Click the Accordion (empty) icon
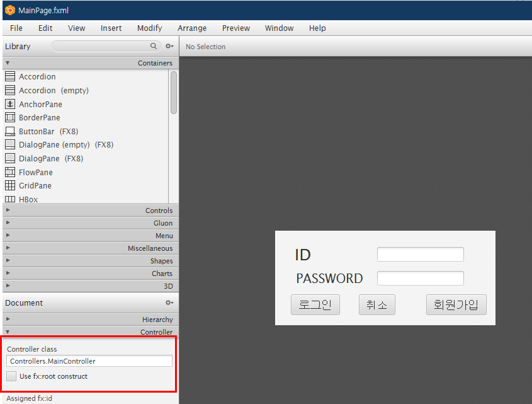532x404 pixels. coord(10,90)
